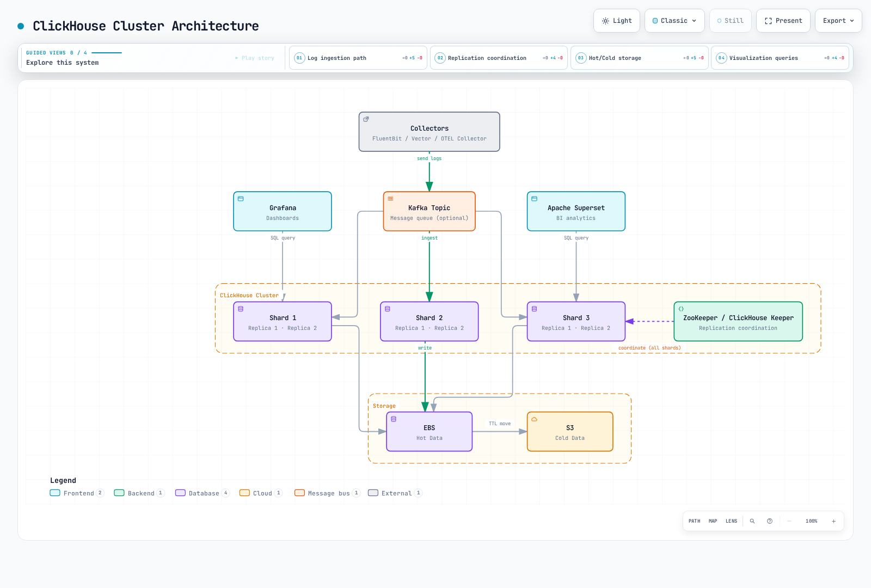Click the S3 cloud icon
871x588 pixels.
534,419
